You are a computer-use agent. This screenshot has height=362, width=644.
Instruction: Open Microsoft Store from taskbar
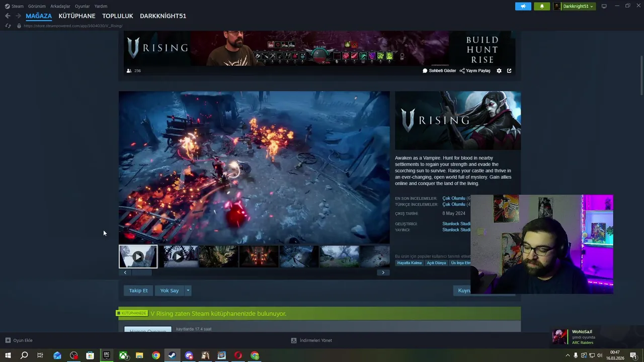pyautogui.click(x=90, y=355)
